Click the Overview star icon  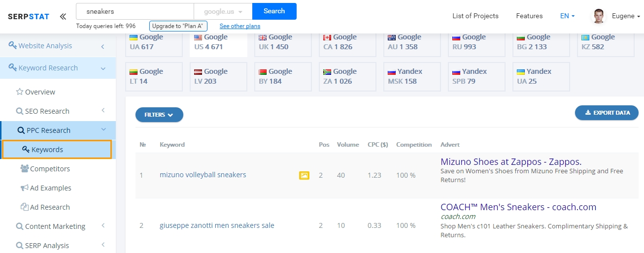pos(20,92)
